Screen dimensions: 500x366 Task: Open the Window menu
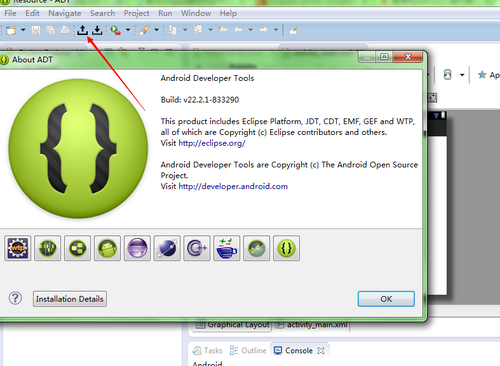click(x=196, y=13)
